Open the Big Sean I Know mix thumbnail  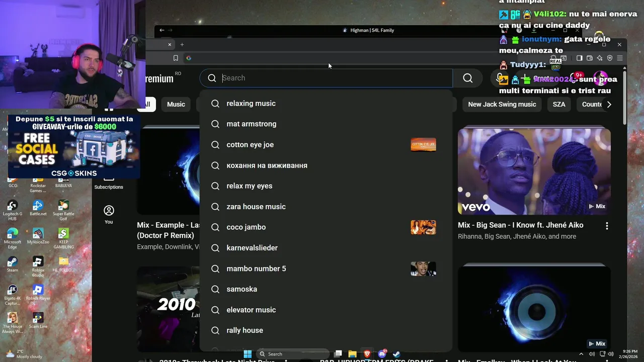pos(534,171)
